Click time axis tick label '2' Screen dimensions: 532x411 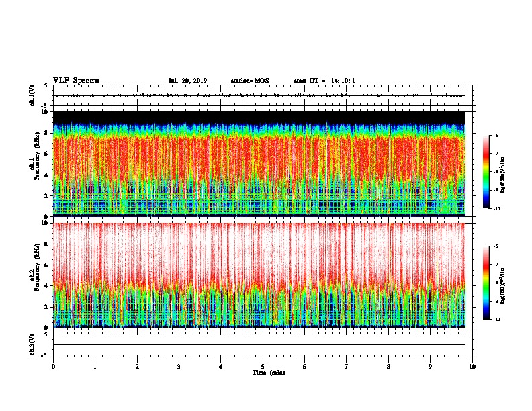(x=137, y=366)
